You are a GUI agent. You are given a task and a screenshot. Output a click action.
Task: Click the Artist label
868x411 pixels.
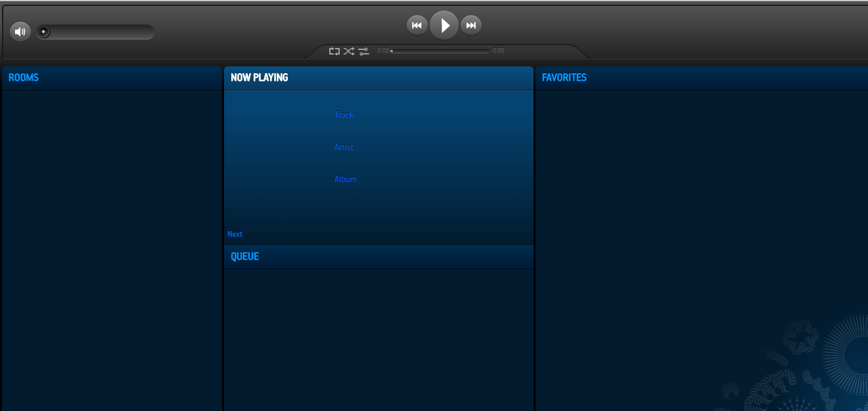click(x=344, y=147)
